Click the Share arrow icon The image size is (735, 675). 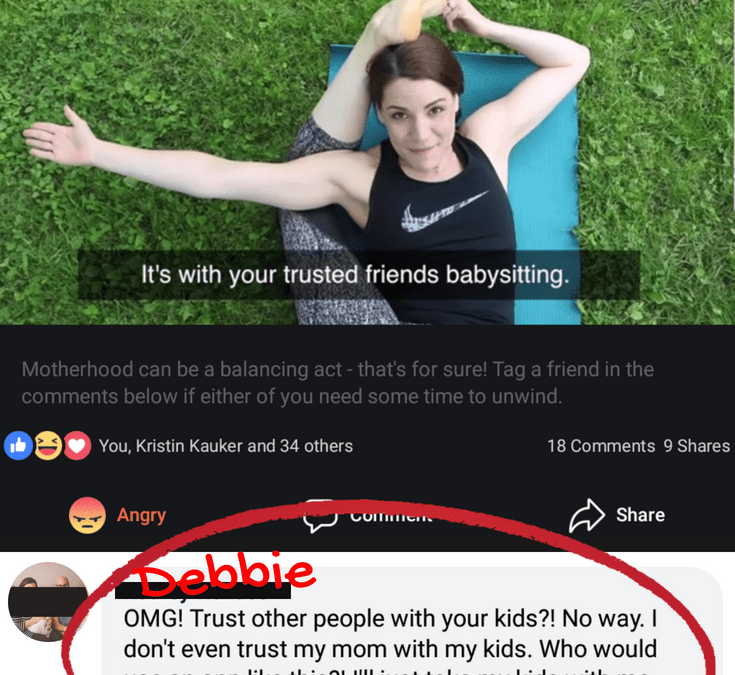[587, 515]
